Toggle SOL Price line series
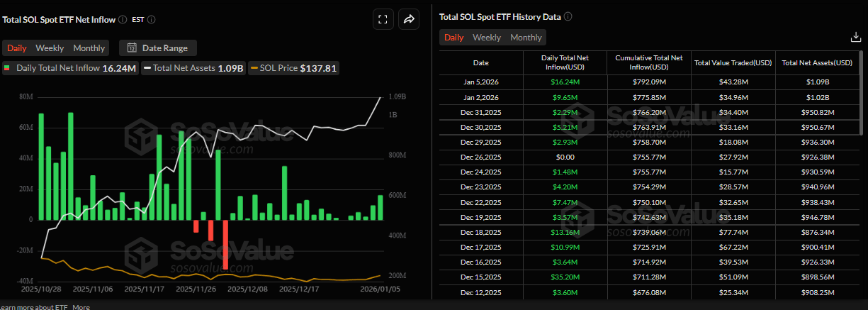Screen dimensions: 868x310 coord(294,69)
